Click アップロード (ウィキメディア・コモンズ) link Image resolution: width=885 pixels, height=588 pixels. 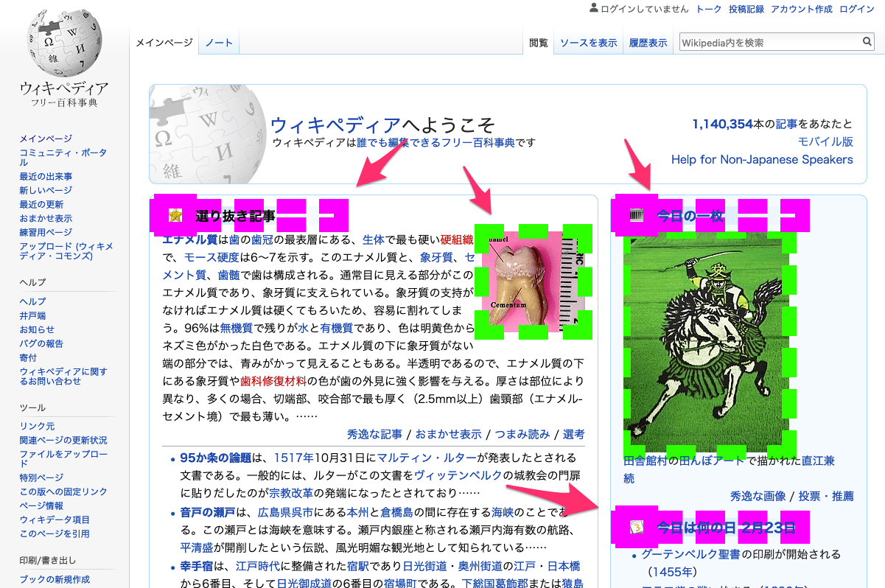(66, 251)
